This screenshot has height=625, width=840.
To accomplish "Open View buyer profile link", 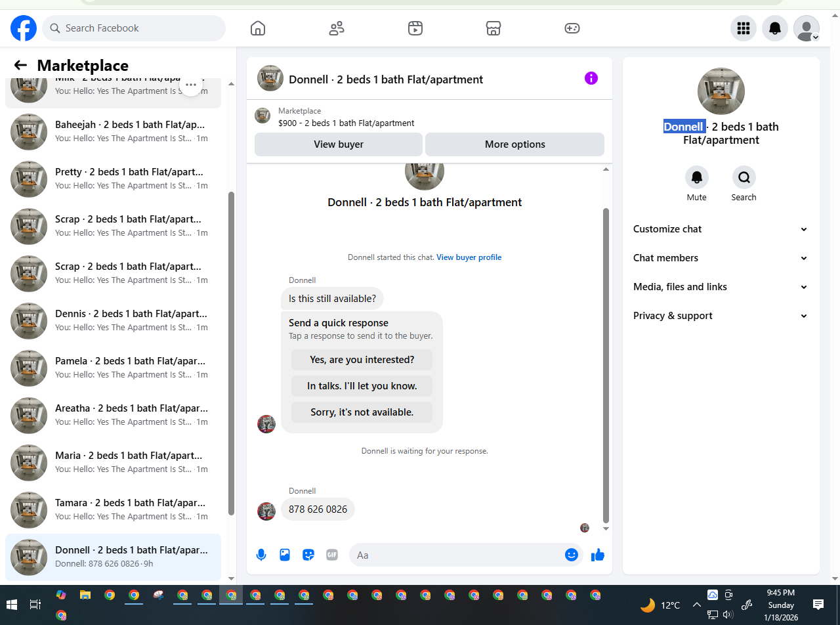I will click(469, 257).
